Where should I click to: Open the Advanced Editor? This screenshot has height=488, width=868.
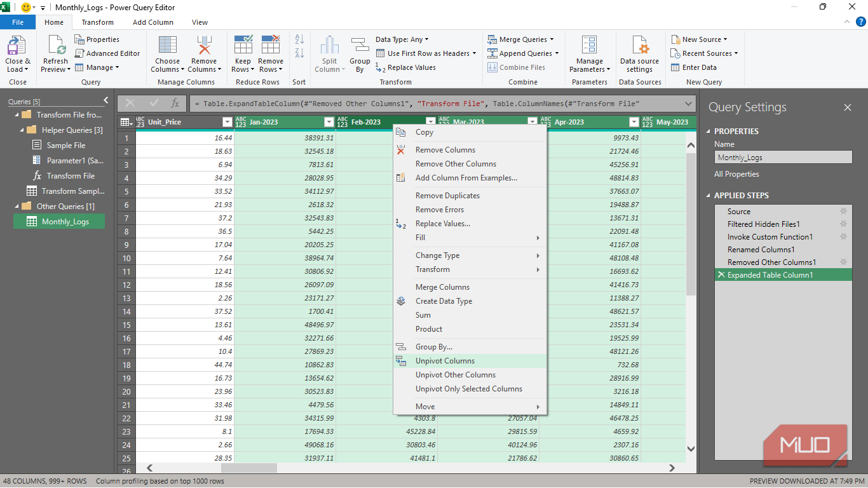tap(107, 53)
